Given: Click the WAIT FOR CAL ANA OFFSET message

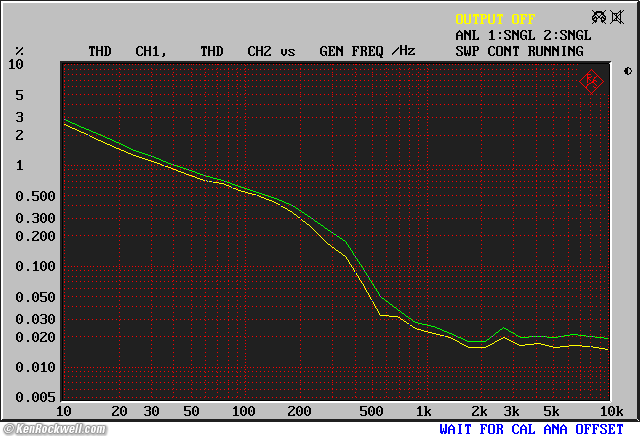Looking at the screenshot, I should pyautogui.click(x=531, y=429).
